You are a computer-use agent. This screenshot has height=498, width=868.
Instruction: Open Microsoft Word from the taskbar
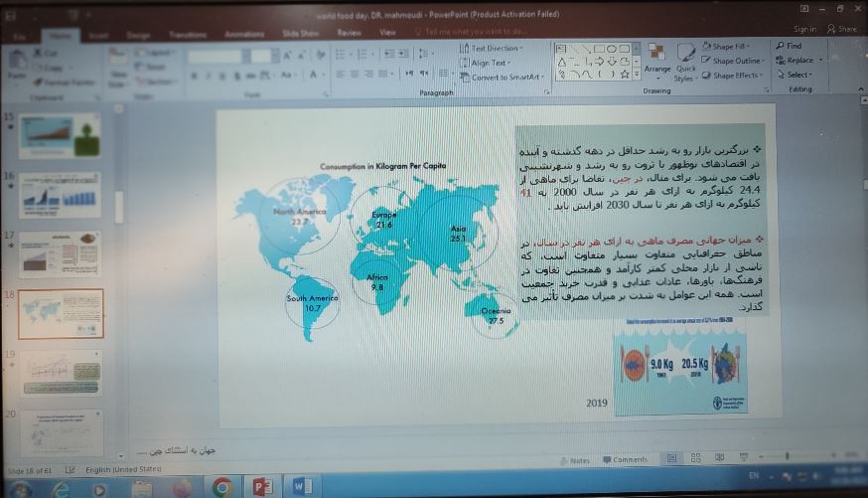pos(303,486)
